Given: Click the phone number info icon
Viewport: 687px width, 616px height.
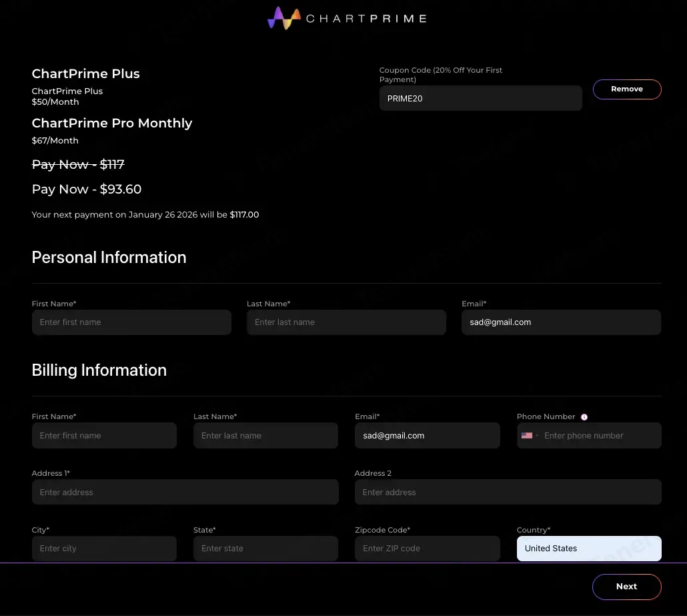Looking at the screenshot, I should click(x=584, y=417).
